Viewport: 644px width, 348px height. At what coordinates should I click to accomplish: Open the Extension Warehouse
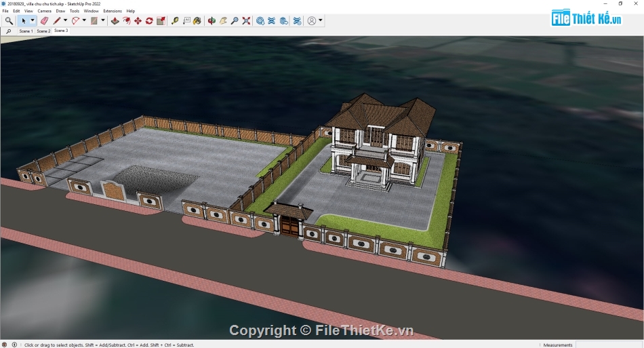click(x=271, y=20)
